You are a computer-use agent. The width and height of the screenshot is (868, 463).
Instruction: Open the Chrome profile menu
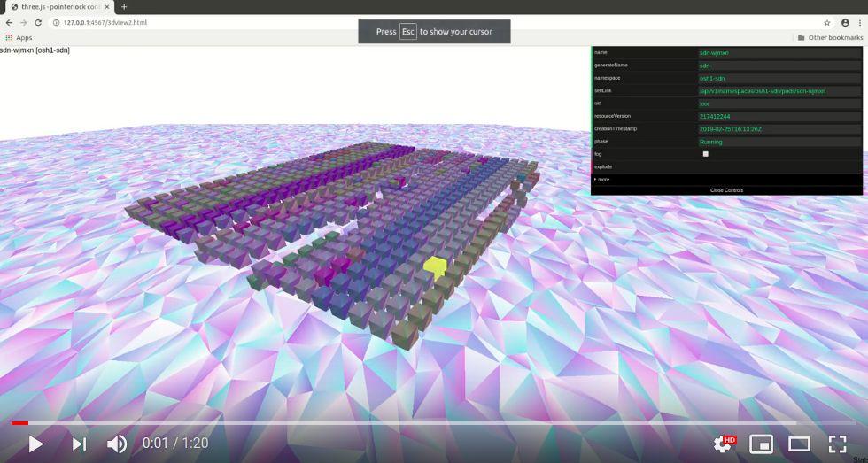pyautogui.click(x=845, y=23)
